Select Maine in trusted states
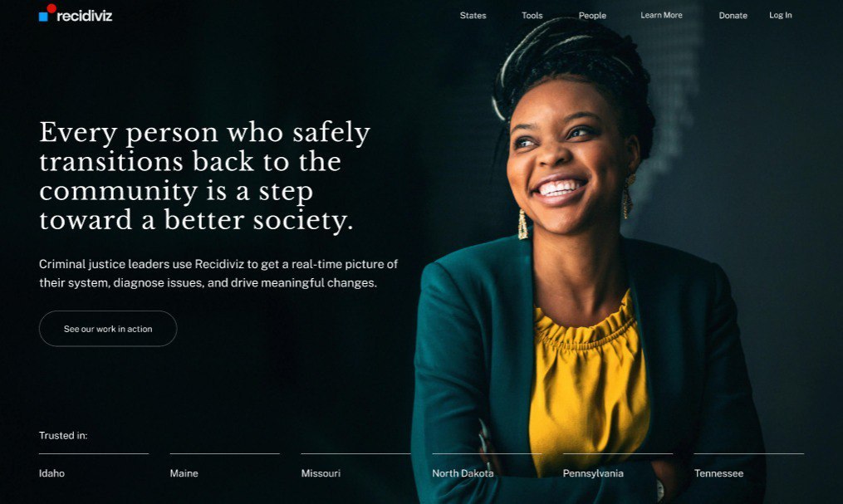The width and height of the screenshot is (843, 504). tap(184, 473)
